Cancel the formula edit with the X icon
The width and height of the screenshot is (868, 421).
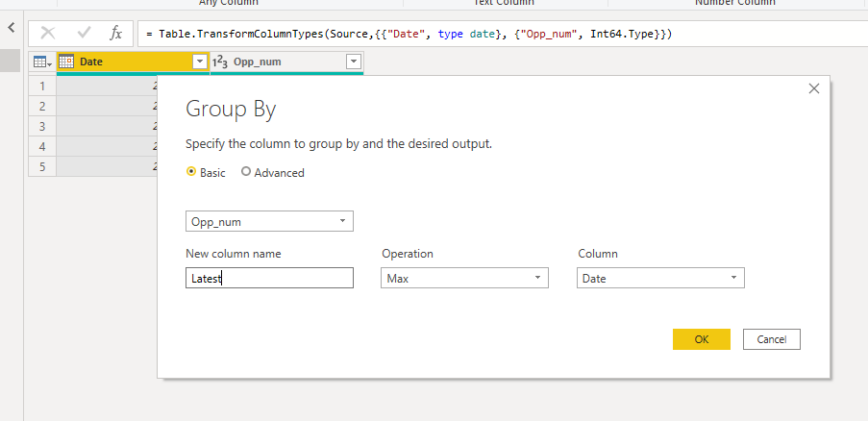coord(48,34)
